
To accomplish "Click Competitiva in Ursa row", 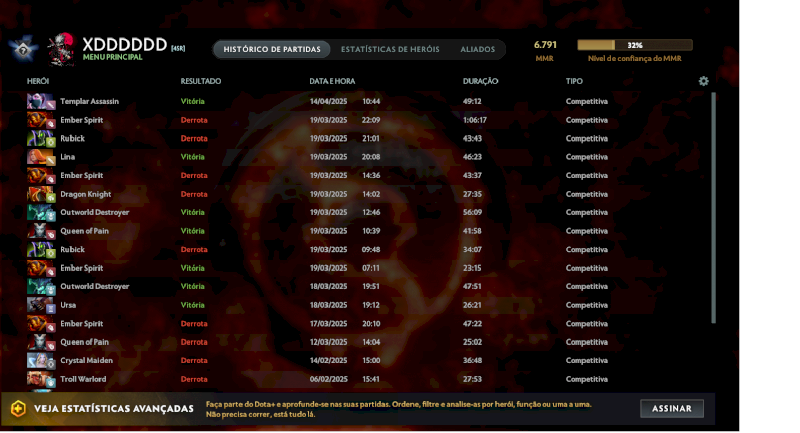I will 587,305.
